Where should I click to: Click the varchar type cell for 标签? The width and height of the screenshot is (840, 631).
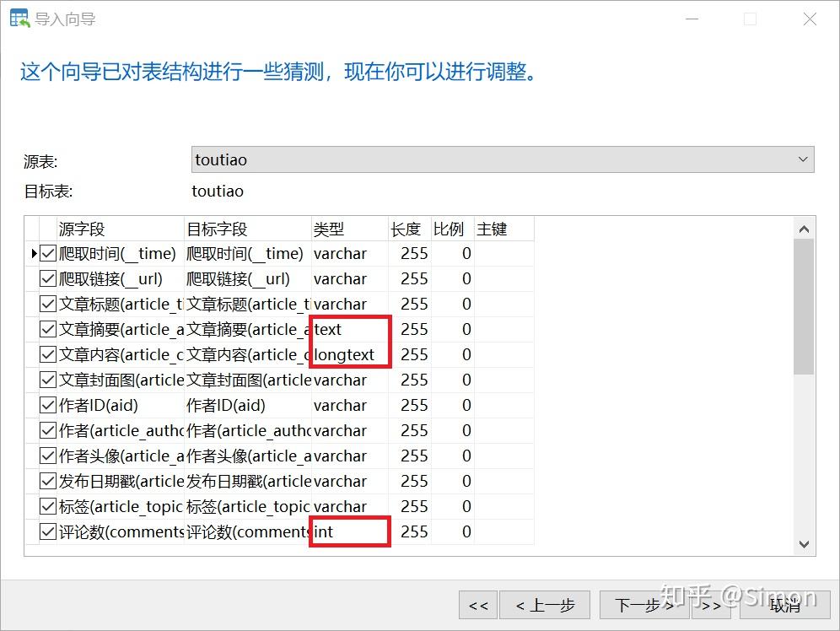point(349,506)
